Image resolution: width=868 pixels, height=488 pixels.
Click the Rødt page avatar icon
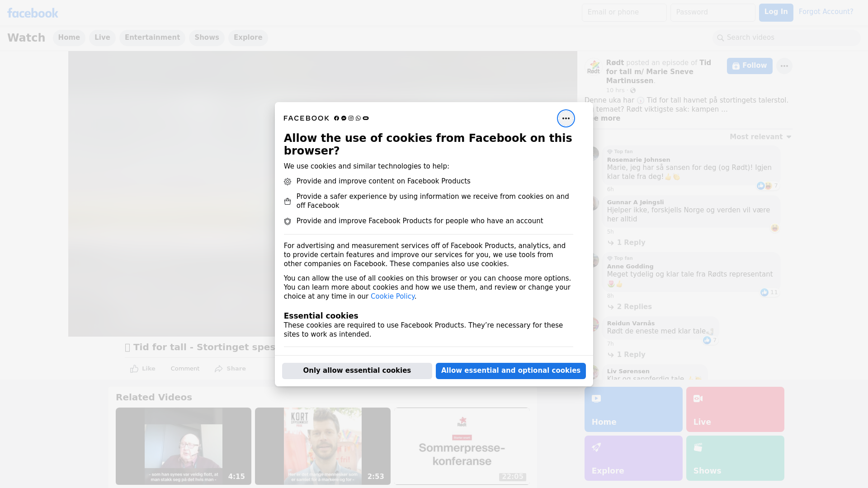tap(594, 67)
